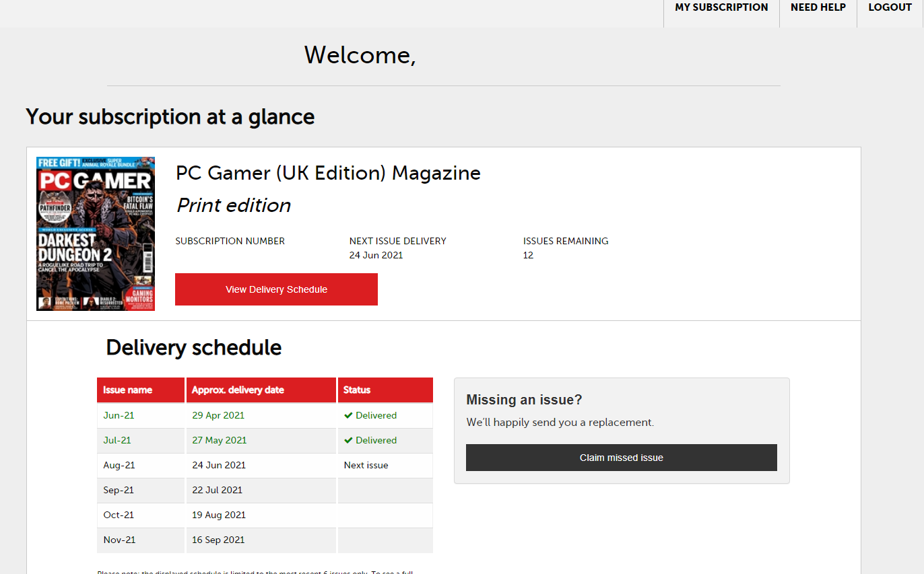Open the MY SUBSCRIPTION menu item
Screen dimensions: 924x574
click(721, 7)
